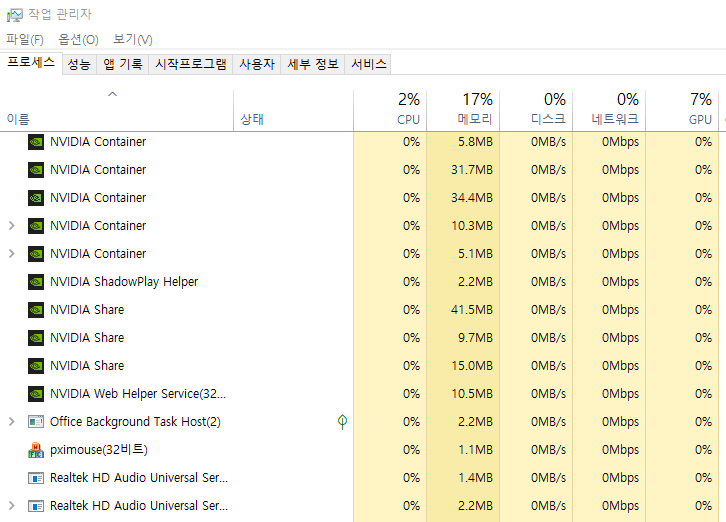Viewport: 726px width, 522px height.
Task: Switch to the 성능 tab
Action: [79, 64]
